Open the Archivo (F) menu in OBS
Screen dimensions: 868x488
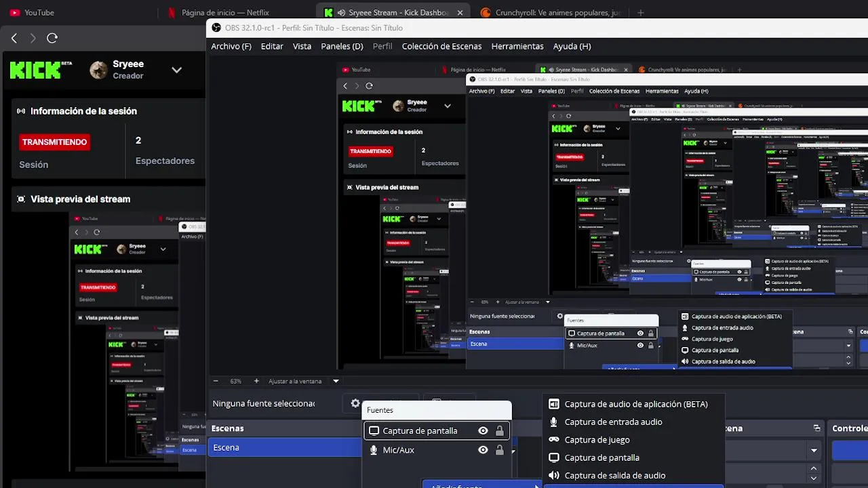pos(231,46)
